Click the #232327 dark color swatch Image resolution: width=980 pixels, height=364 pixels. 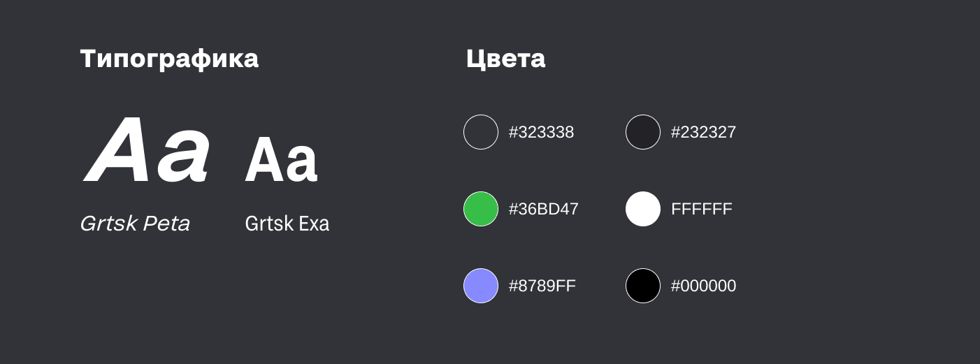[643, 132]
